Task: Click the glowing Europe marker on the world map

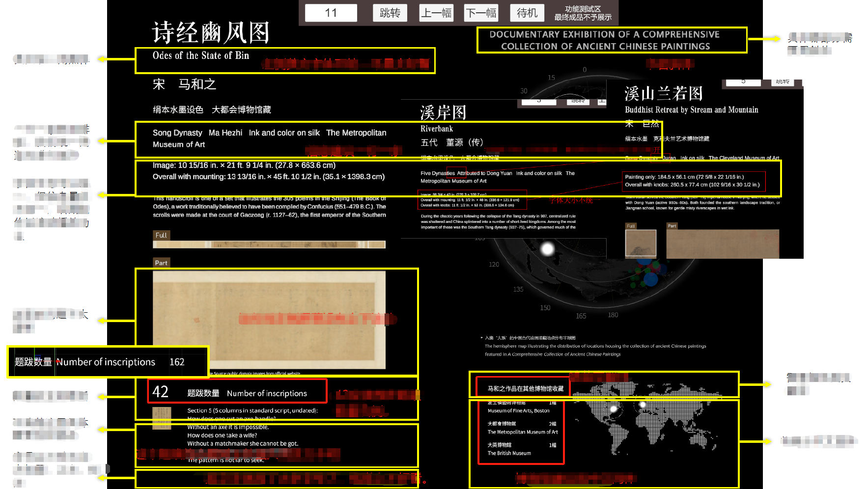Action: [642, 405]
